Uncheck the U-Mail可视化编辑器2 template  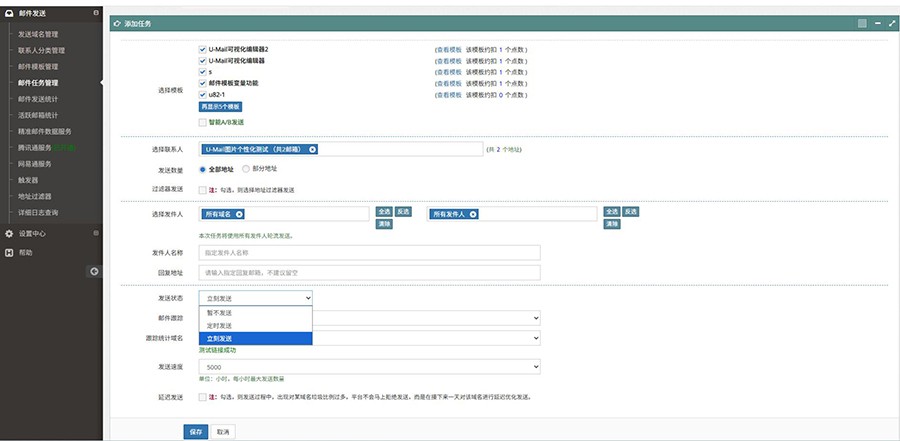click(202, 49)
